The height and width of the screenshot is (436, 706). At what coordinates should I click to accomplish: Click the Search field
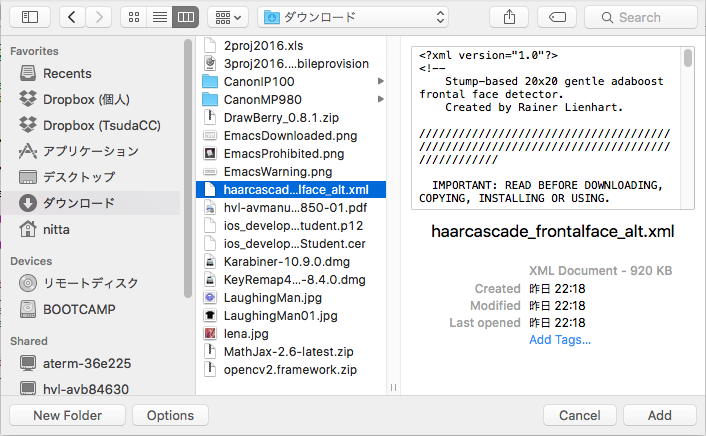click(x=640, y=17)
